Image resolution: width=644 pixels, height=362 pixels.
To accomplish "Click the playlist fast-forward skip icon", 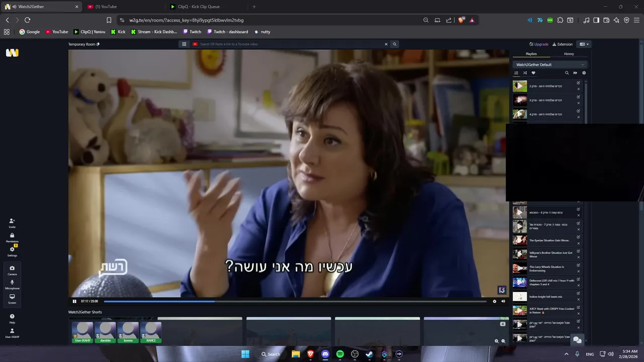I will 575,73.
